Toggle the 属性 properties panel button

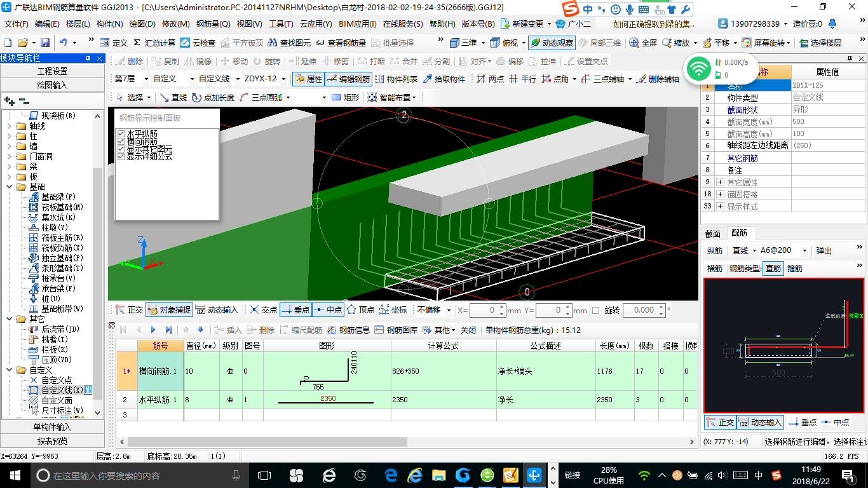coord(308,79)
